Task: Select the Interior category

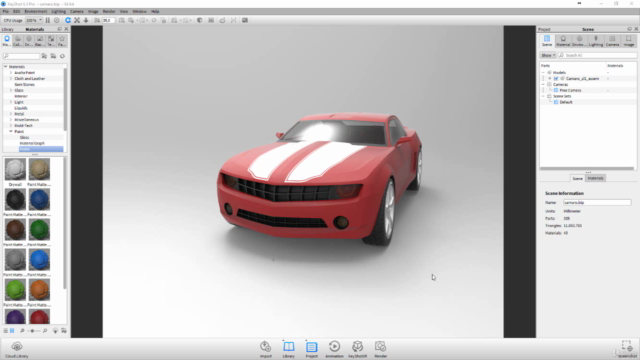Action: [21, 96]
